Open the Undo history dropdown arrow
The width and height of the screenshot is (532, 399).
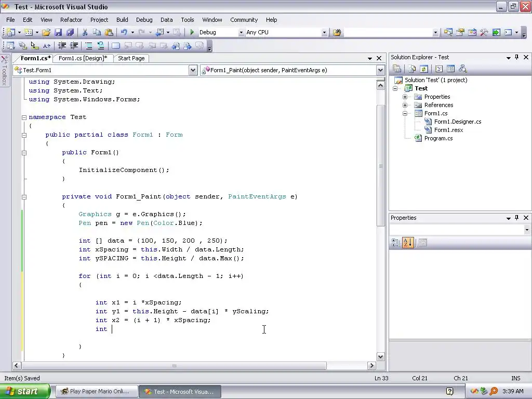[x=132, y=32]
